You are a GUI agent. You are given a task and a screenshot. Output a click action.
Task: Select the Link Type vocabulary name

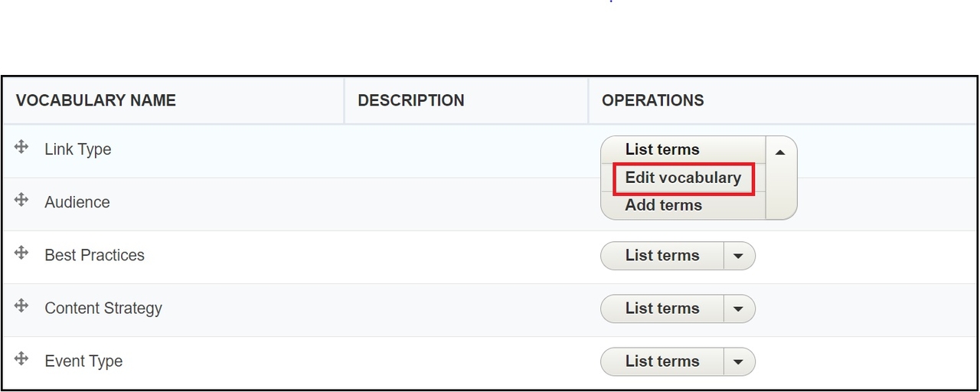tap(78, 149)
